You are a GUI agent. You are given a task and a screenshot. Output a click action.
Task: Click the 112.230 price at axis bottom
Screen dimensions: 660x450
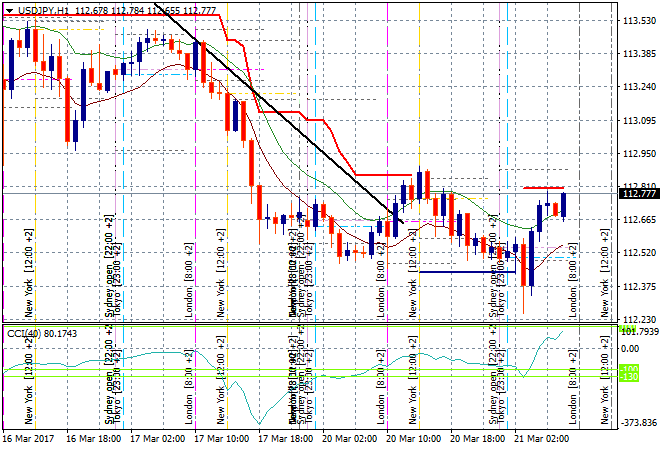(x=637, y=319)
